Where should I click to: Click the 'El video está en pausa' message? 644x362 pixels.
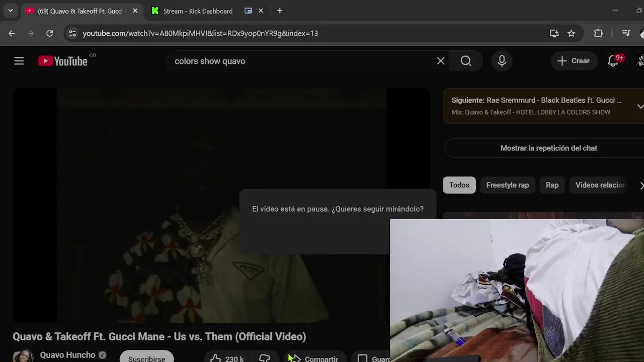pos(338,209)
